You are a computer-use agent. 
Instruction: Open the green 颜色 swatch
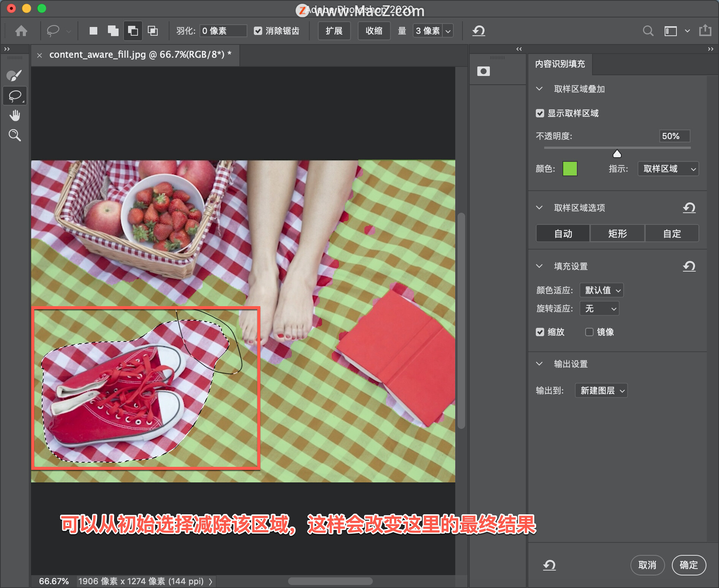(x=570, y=169)
